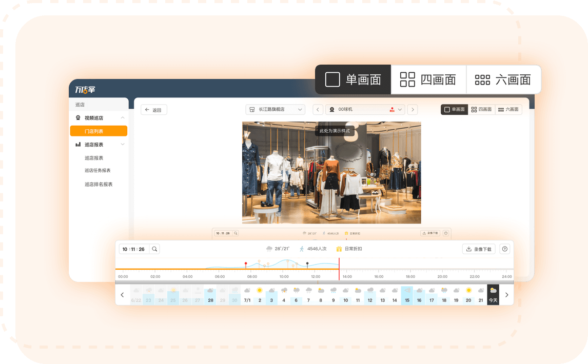The image size is (588, 364).
Task: Go to previous camera with left arrow
Action: (318, 110)
